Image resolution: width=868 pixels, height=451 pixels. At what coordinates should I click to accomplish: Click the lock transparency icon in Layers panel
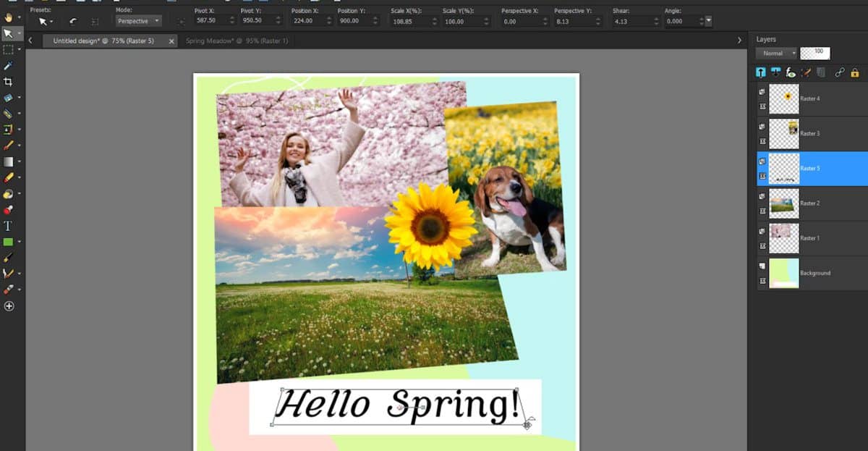[855, 72]
